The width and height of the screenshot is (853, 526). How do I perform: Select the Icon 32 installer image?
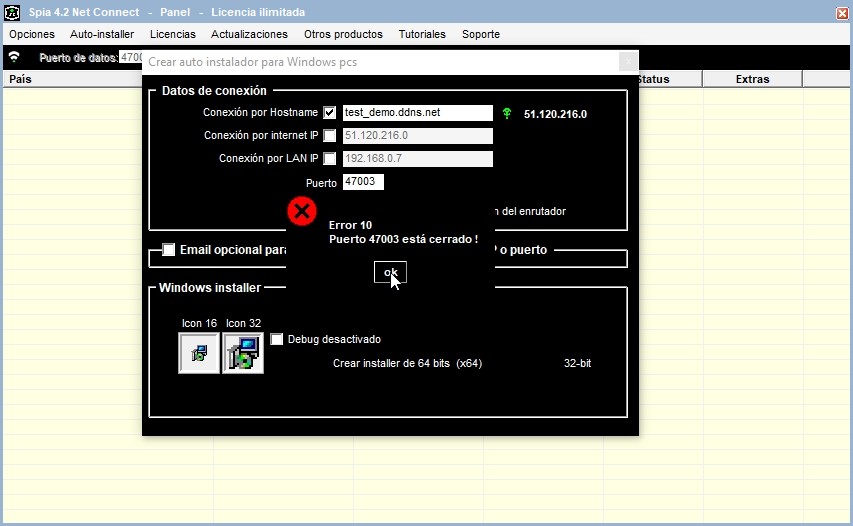243,354
